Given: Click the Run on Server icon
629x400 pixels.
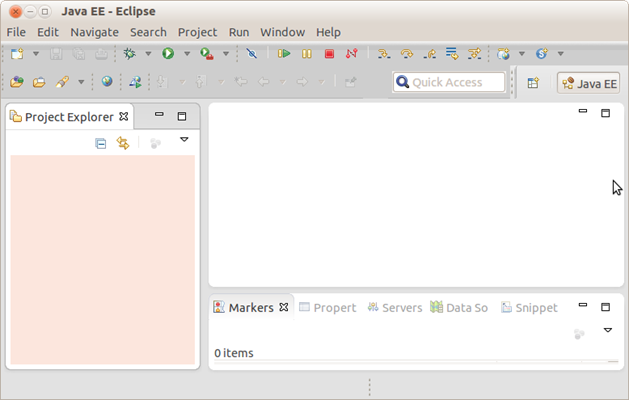Looking at the screenshot, I should (135, 82).
